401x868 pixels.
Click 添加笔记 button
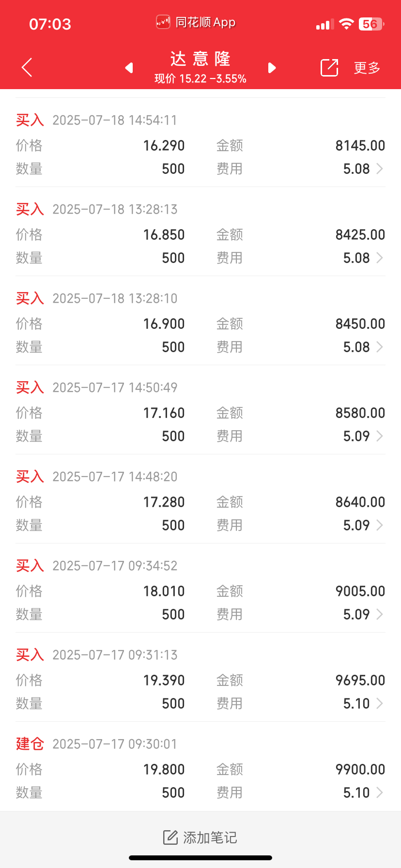pos(200,837)
